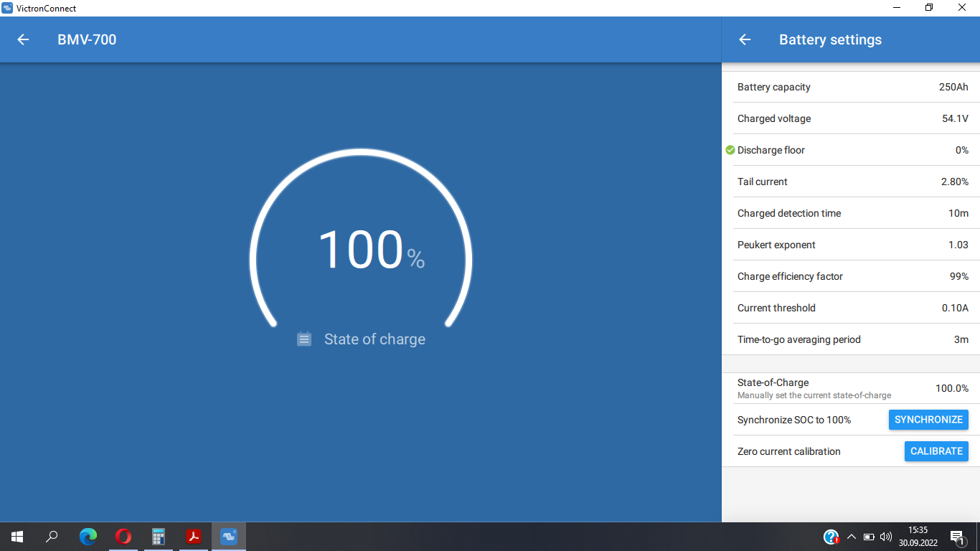Open Adobe Acrobat from the taskbar

click(194, 536)
